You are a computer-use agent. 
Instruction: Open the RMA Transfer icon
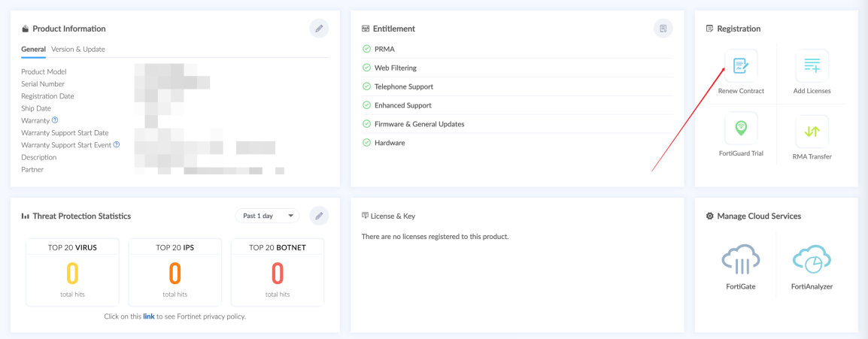[812, 131]
